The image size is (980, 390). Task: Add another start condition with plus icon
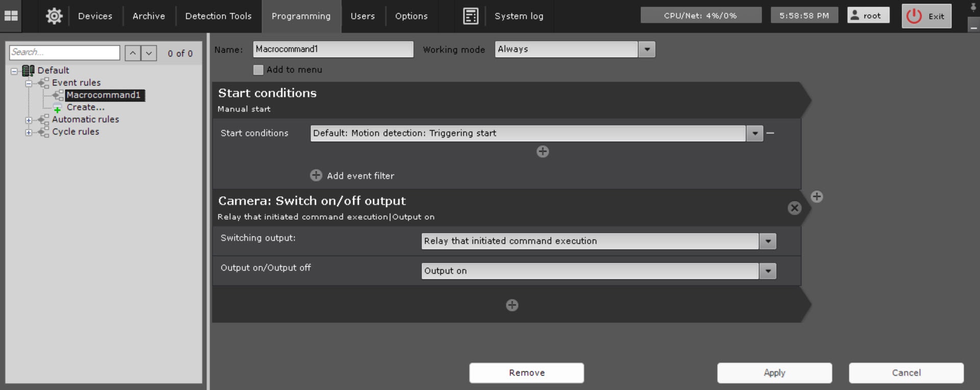point(543,151)
